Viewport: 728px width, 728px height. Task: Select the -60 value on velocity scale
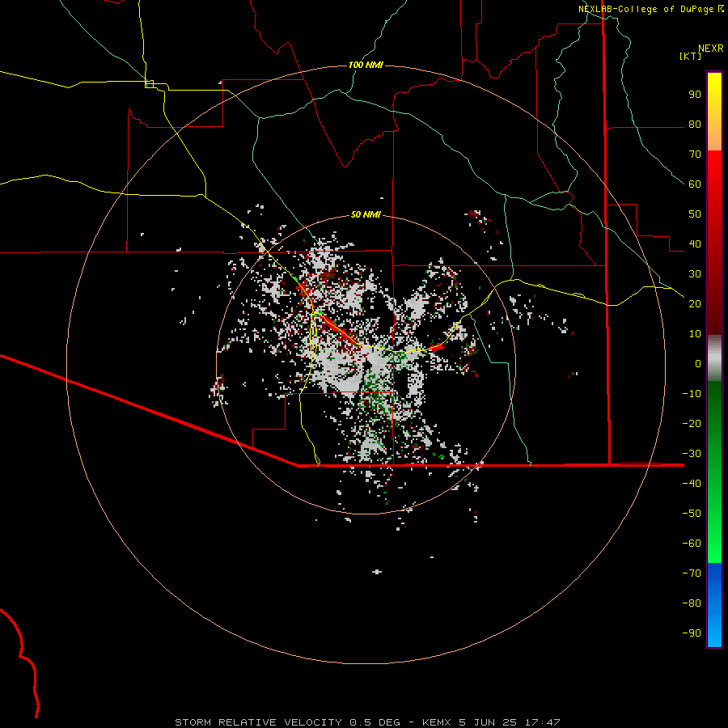[692, 544]
